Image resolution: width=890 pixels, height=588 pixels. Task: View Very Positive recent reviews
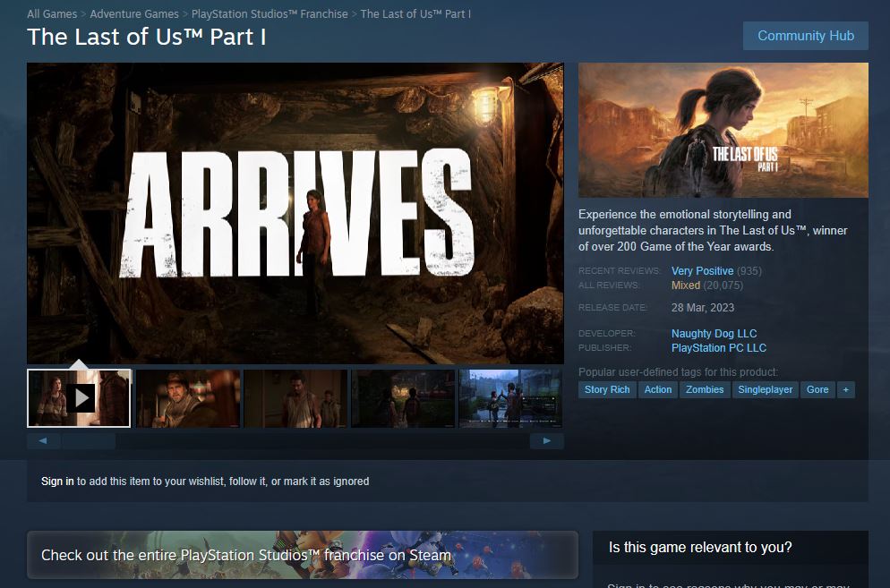coord(702,271)
